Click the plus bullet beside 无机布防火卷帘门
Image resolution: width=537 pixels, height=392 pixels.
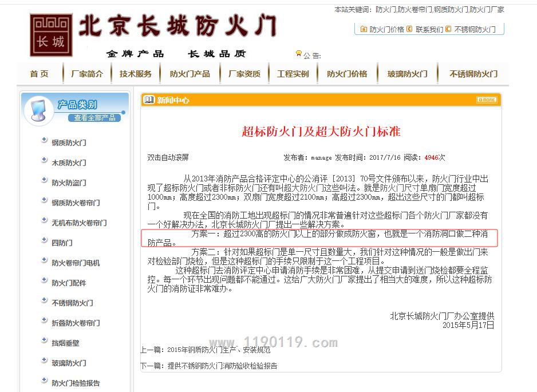44,220
